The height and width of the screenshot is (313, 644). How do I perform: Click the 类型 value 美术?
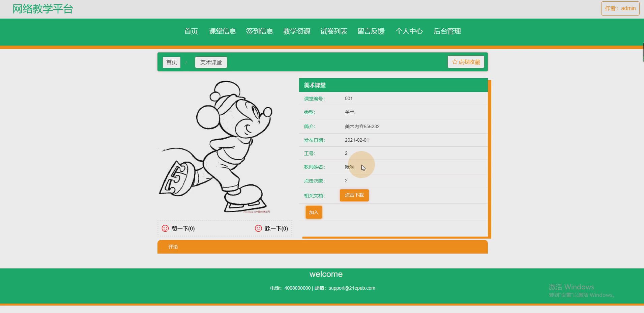pyautogui.click(x=350, y=112)
